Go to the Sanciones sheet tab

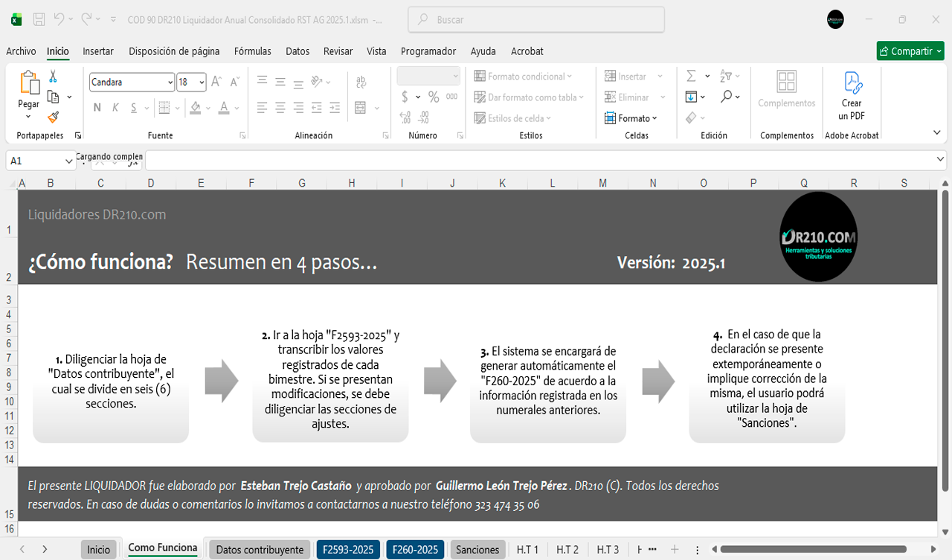tap(477, 550)
